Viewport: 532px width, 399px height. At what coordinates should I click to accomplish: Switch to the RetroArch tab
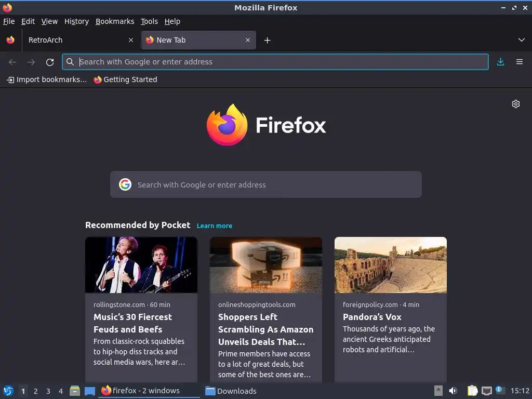click(x=79, y=40)
